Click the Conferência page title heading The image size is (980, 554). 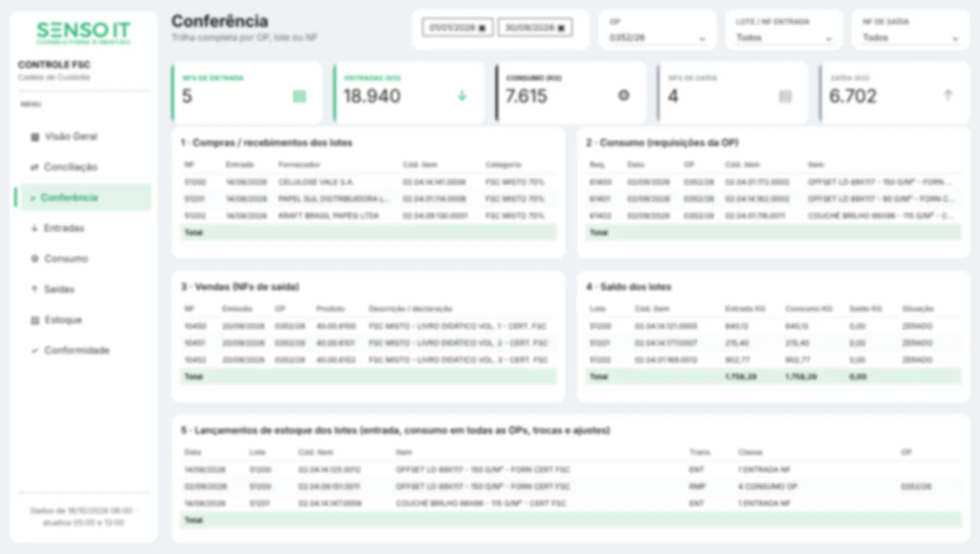coord(220,21)
